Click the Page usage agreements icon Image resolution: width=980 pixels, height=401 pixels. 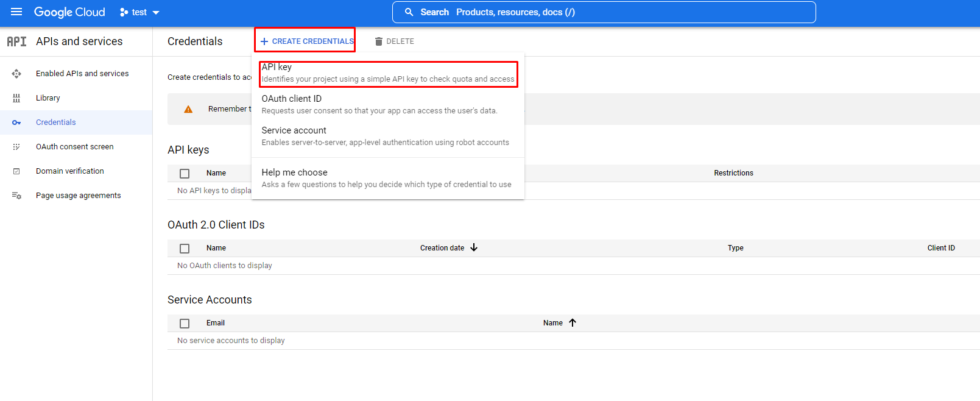pyautogui.click(x=16, y=196)
